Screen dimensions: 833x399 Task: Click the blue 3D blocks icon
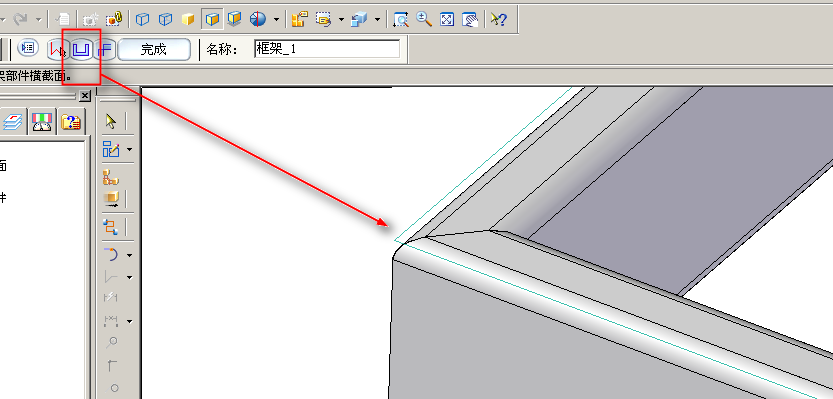[360, 20]
